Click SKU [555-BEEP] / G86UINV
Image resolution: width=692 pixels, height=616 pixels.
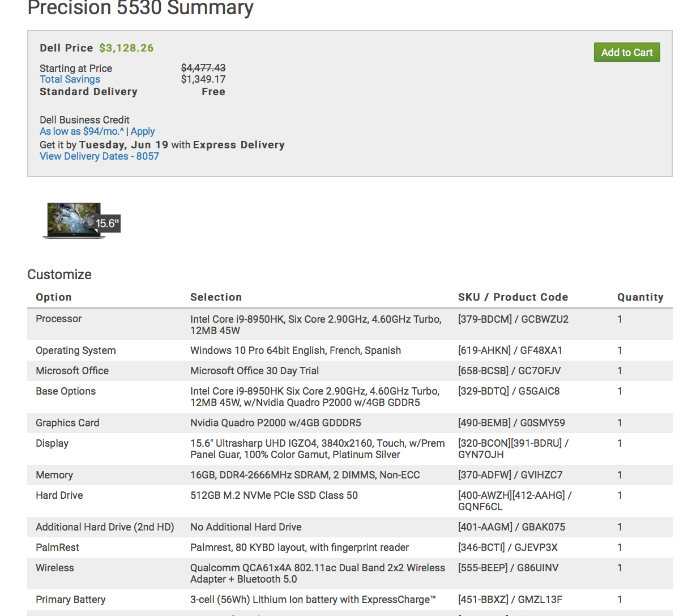509,568
